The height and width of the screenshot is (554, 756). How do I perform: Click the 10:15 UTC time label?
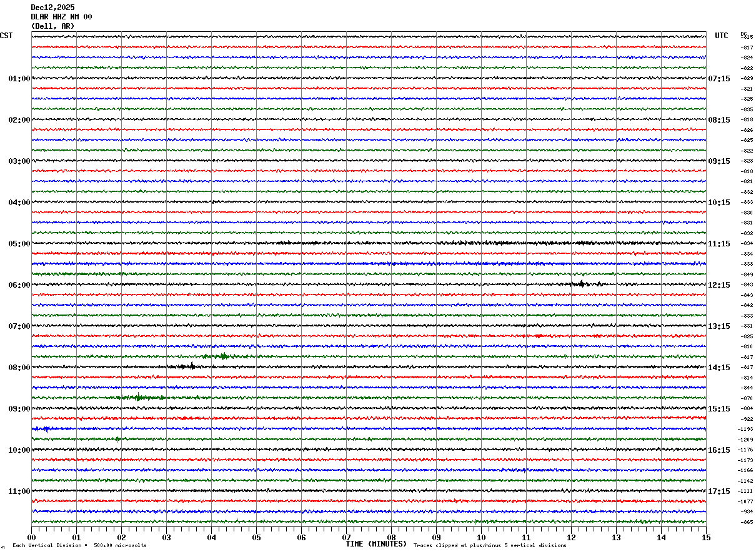tap(719, 203)
